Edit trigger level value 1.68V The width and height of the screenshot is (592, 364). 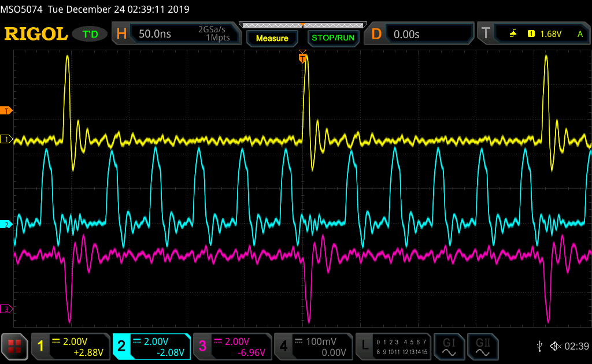pyautogui.click(x=551, y=34)
